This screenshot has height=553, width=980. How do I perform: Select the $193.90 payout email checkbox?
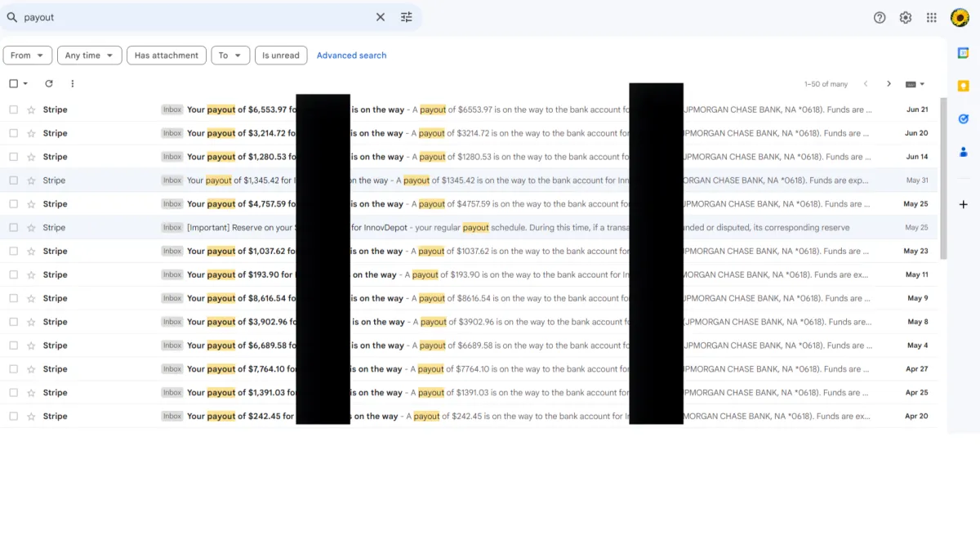point(13,275)
